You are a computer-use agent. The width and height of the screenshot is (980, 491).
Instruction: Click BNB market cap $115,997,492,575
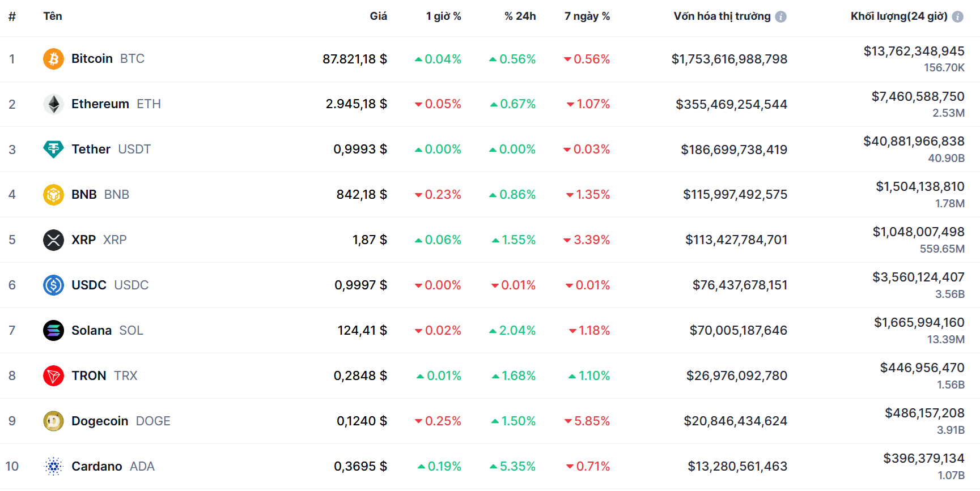[x=735, y=195]
